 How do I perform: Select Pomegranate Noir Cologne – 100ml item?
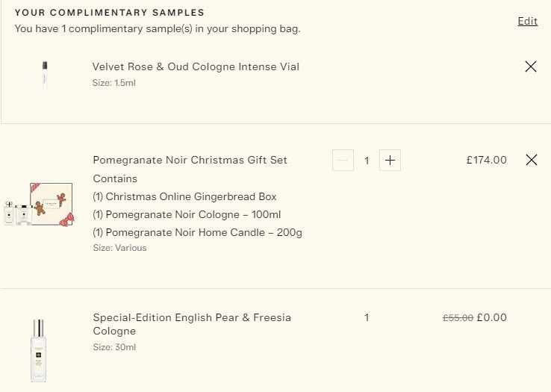point(187,214)
